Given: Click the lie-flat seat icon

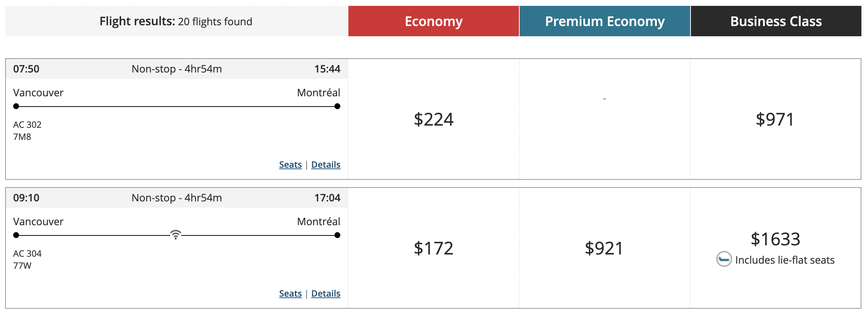Looking at the screenshot, I should coord(724,259).
